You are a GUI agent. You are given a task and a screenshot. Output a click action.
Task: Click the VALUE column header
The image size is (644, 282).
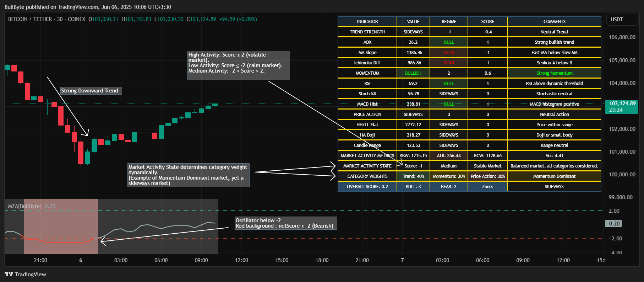point(413,21)
